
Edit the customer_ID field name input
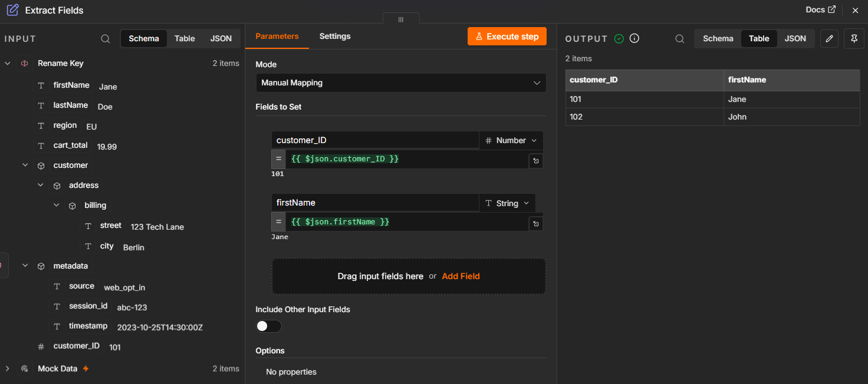[375, 140]
